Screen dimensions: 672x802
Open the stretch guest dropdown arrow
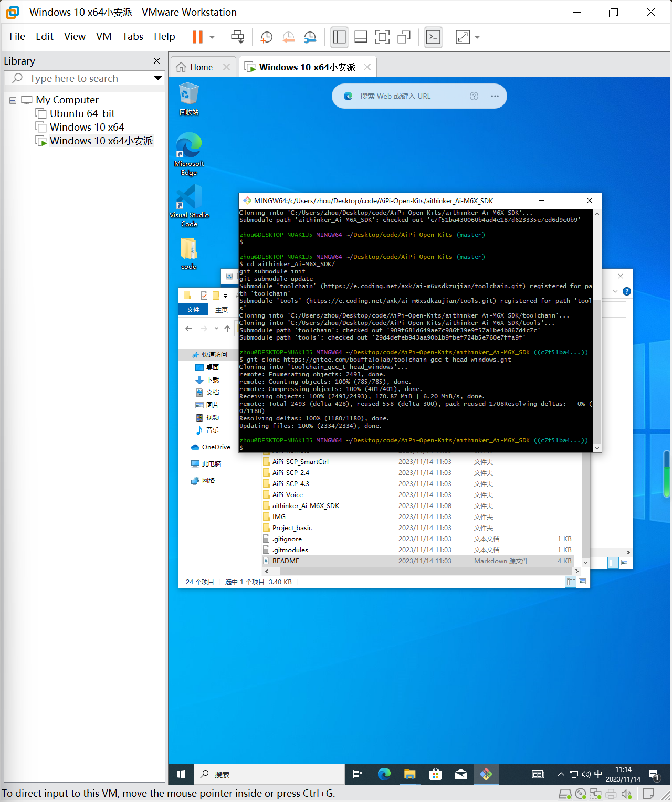[477, 37]
